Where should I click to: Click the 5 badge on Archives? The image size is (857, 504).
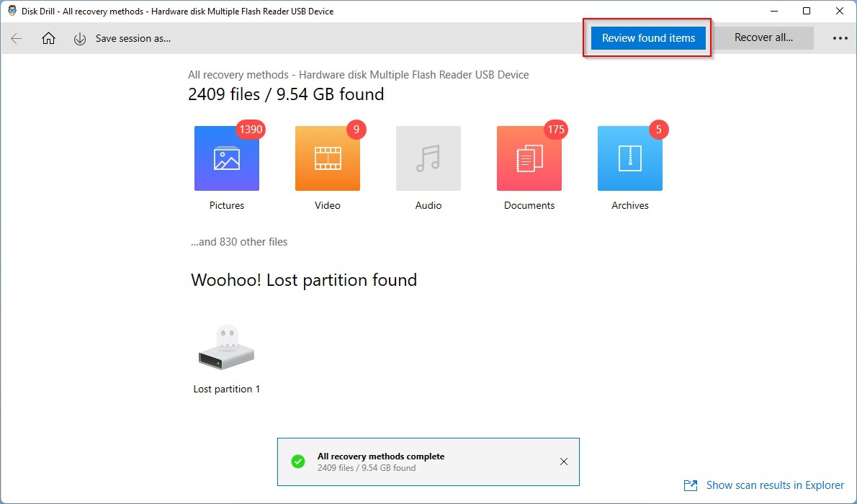point(659,130)
